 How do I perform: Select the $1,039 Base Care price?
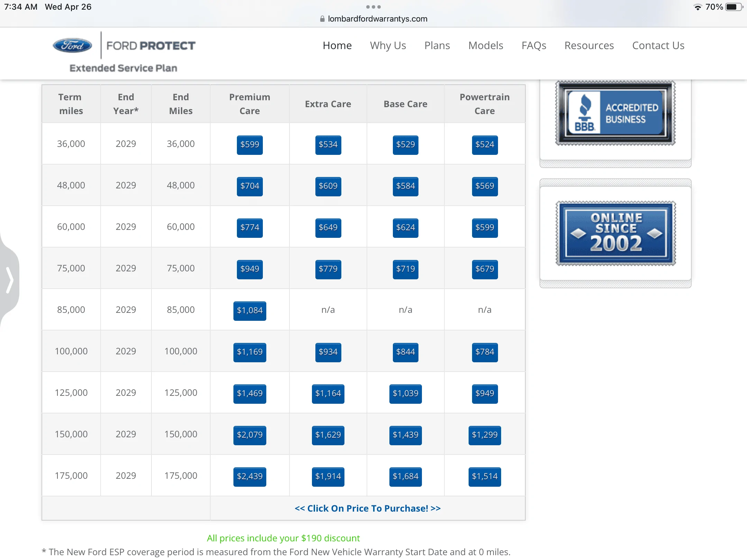(405, 393)
